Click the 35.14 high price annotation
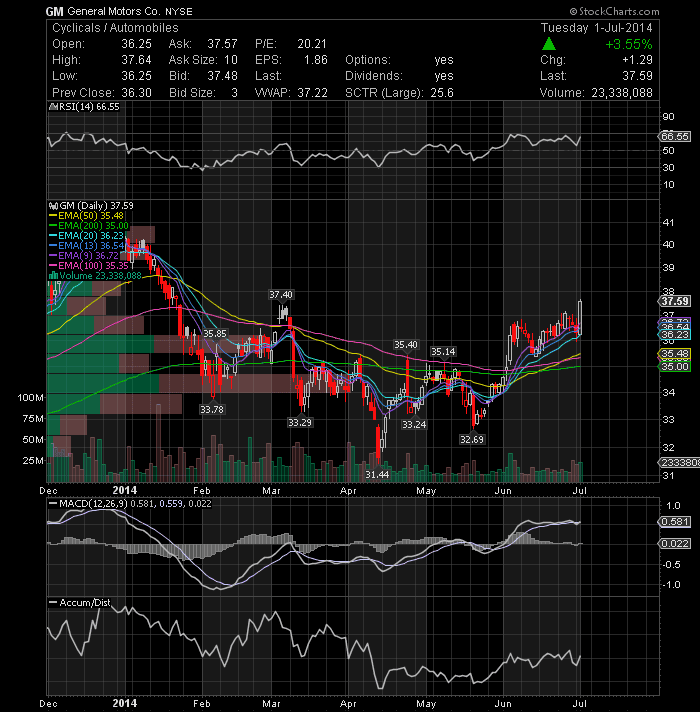700x712 pixels. 443,352
